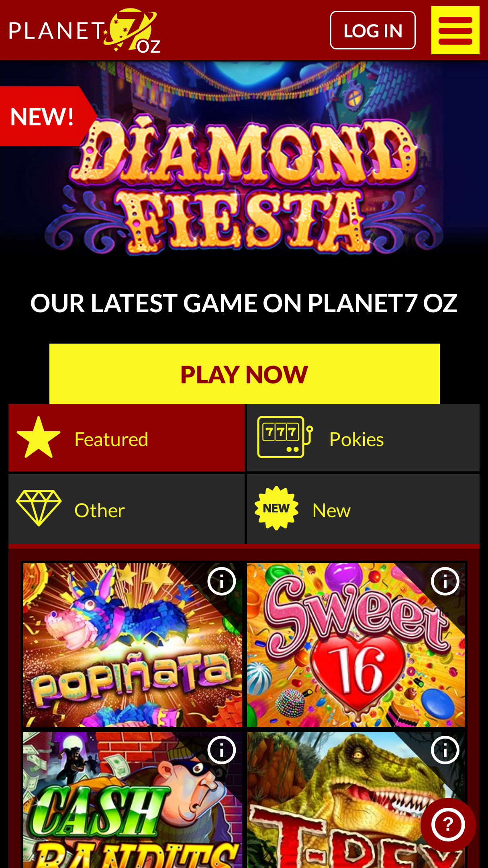
Task: Switch to the Other games tab
Action: point(127,509)
